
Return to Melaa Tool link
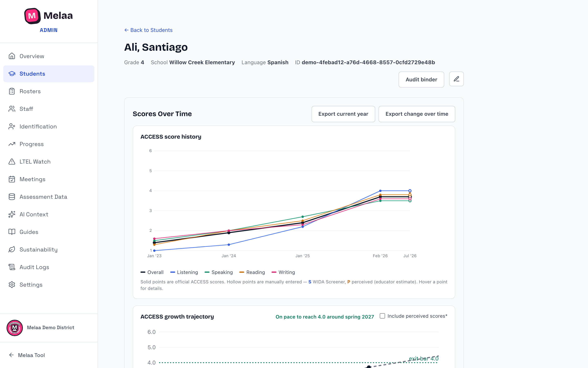pyautogui.click(x=27, y=355)
